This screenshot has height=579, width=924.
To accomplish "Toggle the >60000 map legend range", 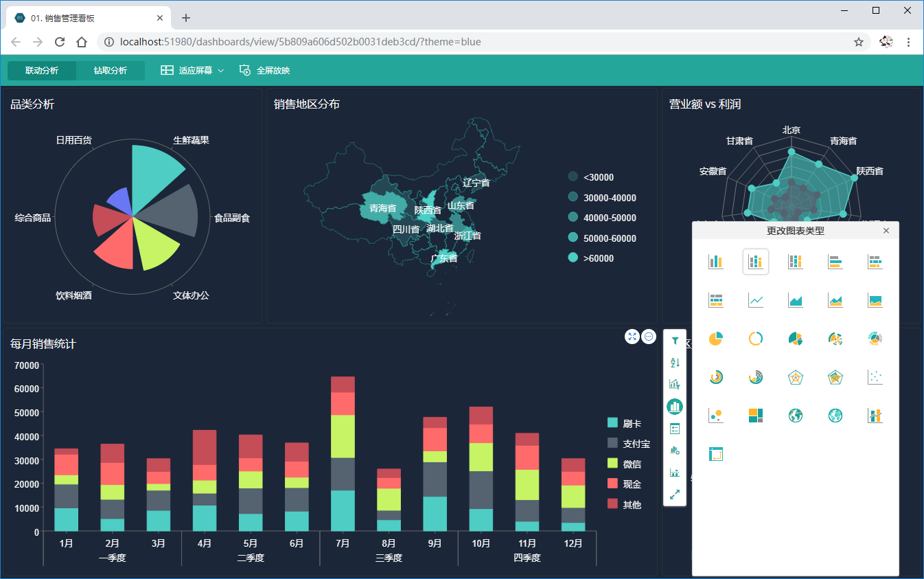I will 590,258.
